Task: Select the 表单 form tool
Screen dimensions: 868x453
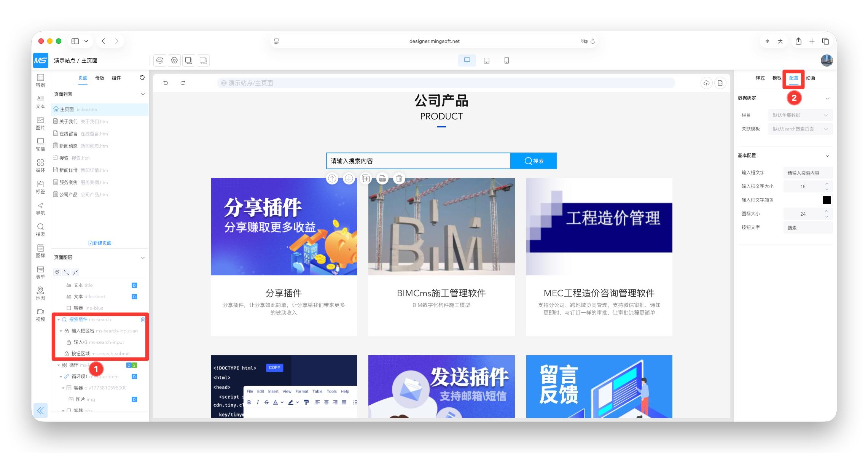Action: click(x=40, y=272)
